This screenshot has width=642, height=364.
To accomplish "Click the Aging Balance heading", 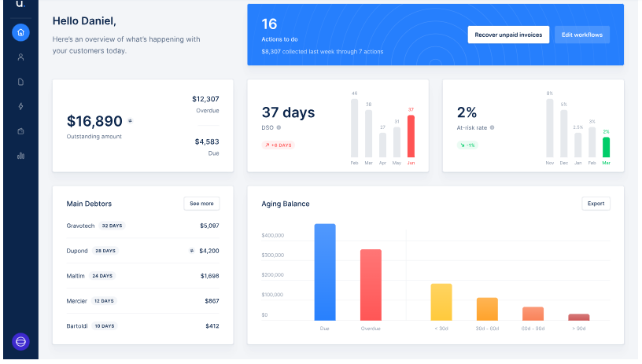I will click(286, 204).
